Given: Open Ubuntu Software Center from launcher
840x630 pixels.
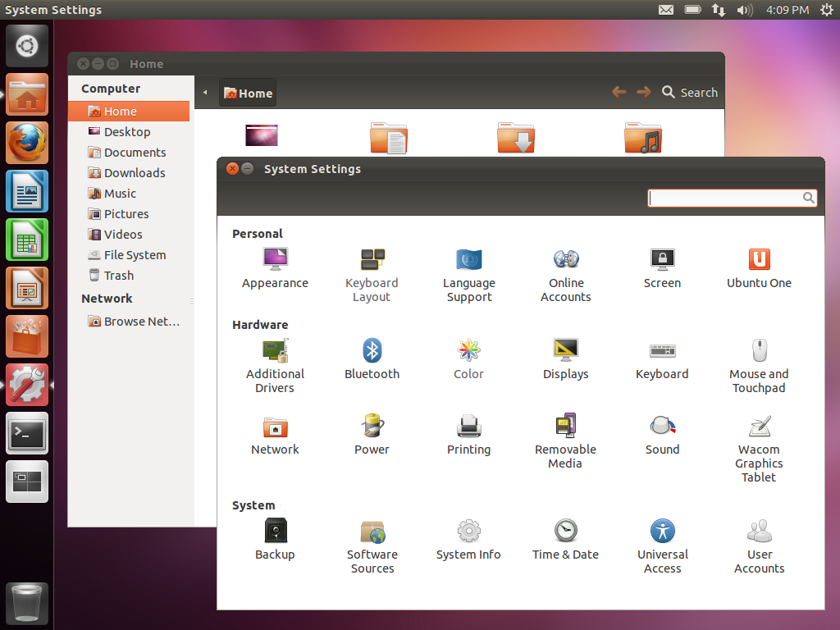Looking at the screenshot, I should click(27, 336).
